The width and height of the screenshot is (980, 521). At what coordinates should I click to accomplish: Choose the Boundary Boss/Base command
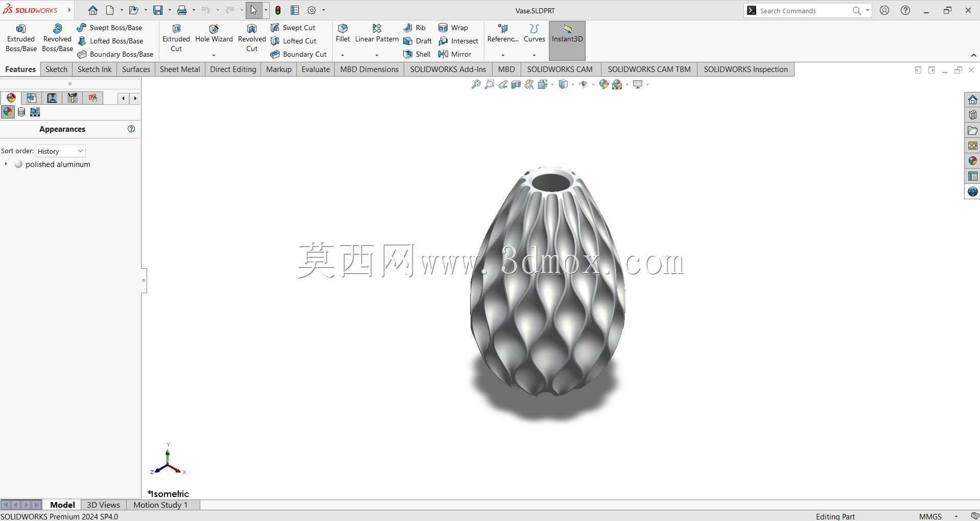[x=115, y=54]
